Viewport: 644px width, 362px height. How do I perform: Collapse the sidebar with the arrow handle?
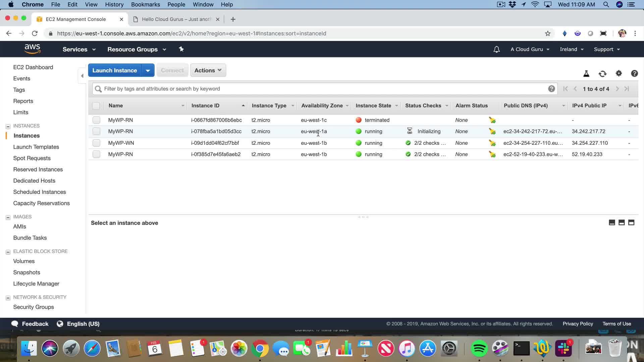click(82, 76)
